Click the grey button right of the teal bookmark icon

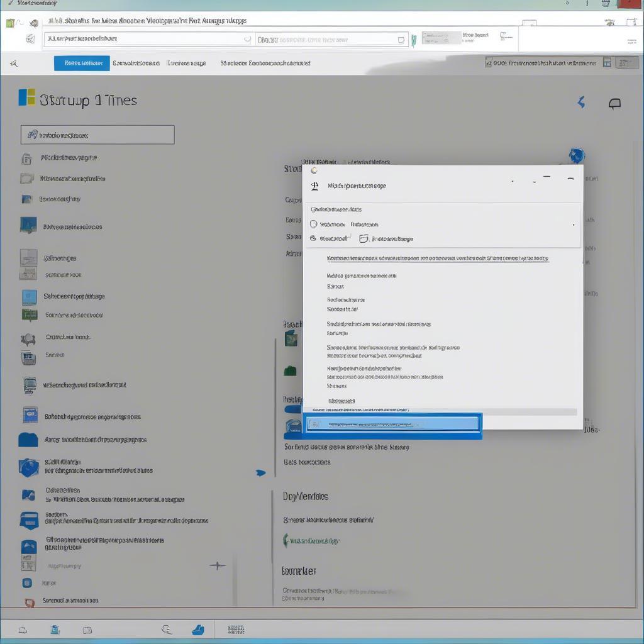tap(441, 38)
